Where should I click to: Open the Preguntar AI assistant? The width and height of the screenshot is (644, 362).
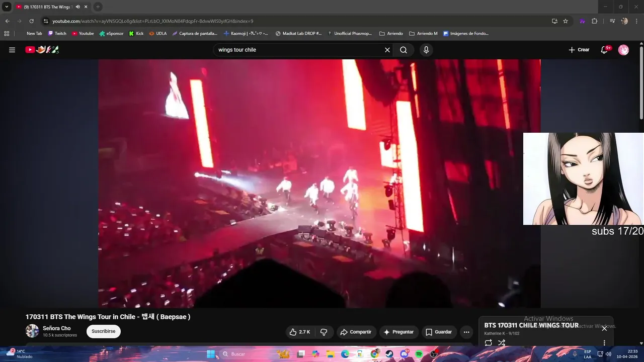point(398,332)
